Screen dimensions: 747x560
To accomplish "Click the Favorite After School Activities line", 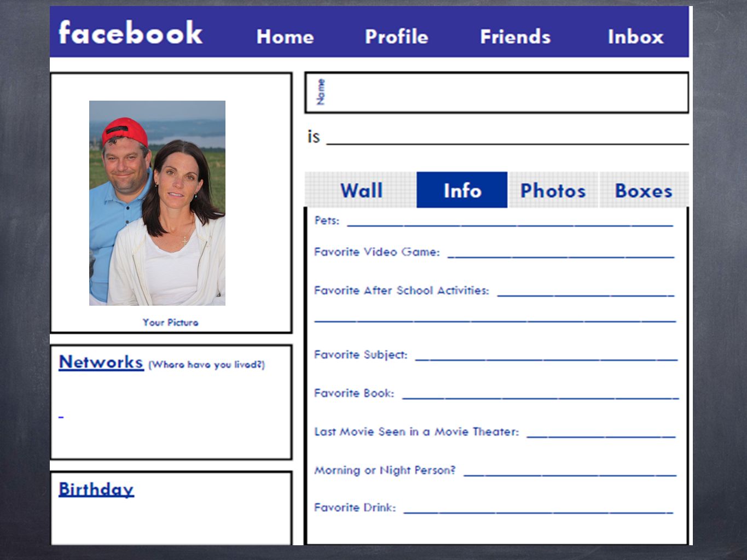I will [586, 295].
